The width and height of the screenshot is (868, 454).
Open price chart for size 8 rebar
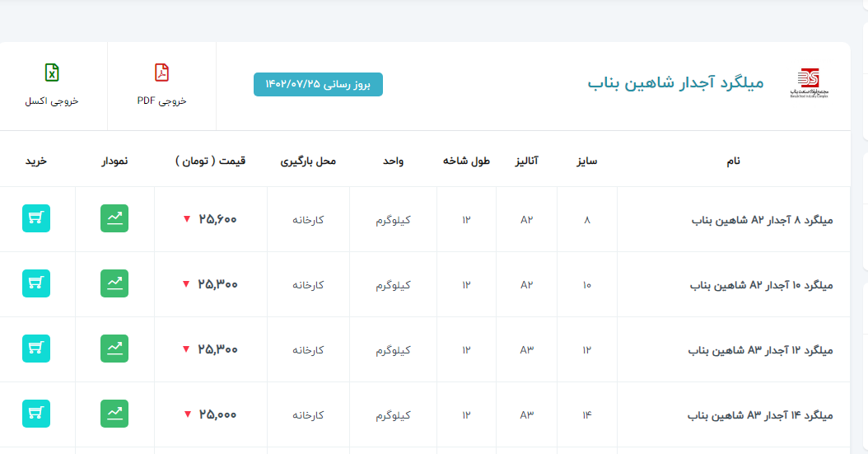click(x=114, y=218)
